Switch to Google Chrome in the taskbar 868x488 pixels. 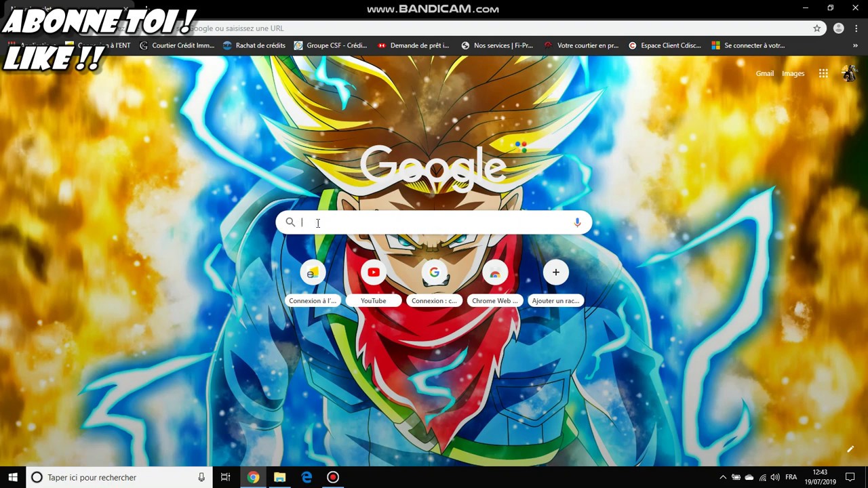pyautogui.click(x=253, y=477)
